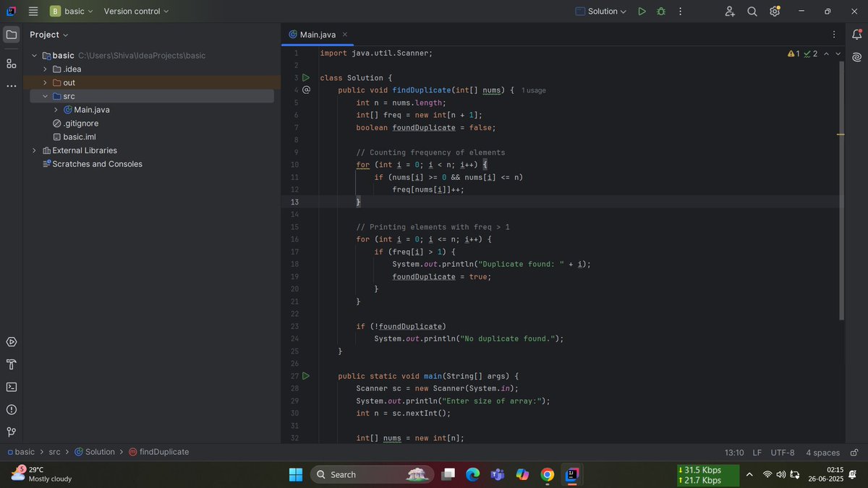
Task: Click line number 13 in gutter
Action: click(x=294, y=202)
